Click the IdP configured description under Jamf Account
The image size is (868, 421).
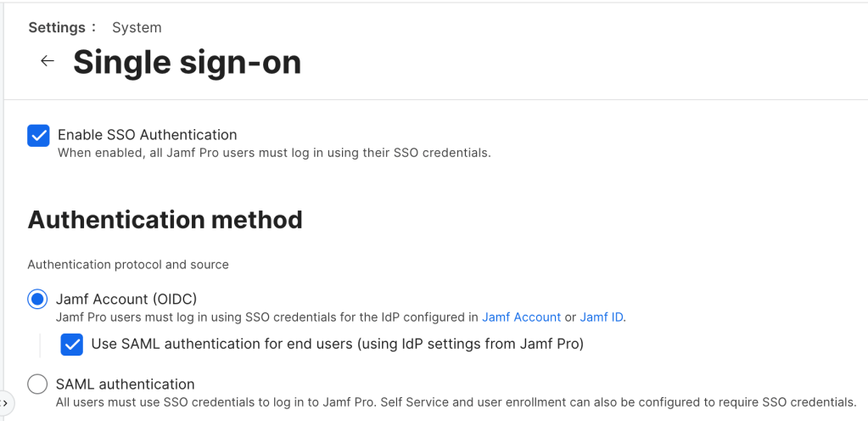pos(267,317)
